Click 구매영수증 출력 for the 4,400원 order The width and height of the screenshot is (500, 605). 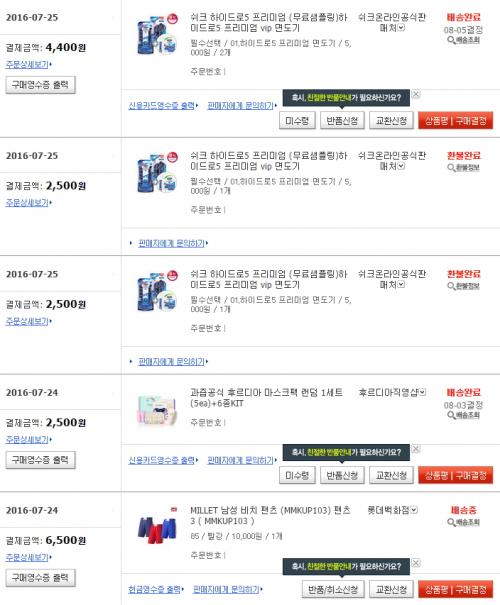pos(40,85)
